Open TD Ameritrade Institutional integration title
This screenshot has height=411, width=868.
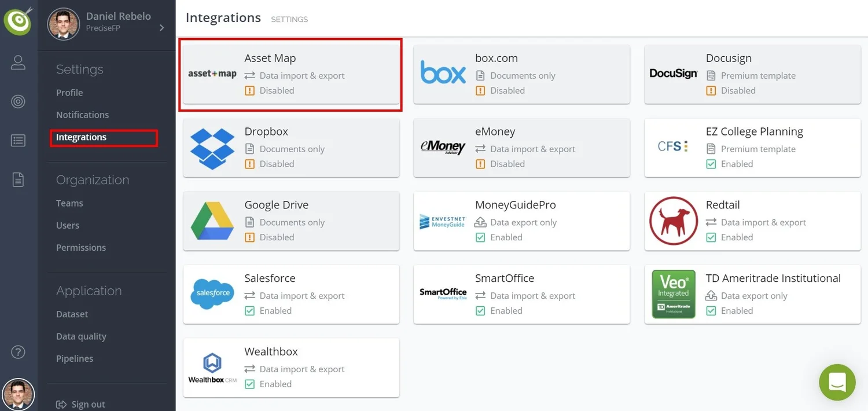tap(773, 278)
